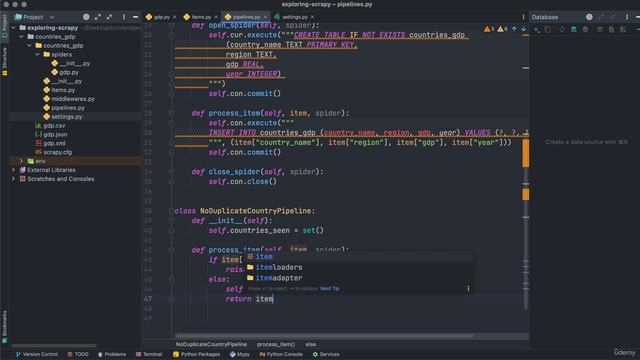Choose 'itemloaders' from autocomplete popup
The image size is (640, 360).
pos(359,267)
